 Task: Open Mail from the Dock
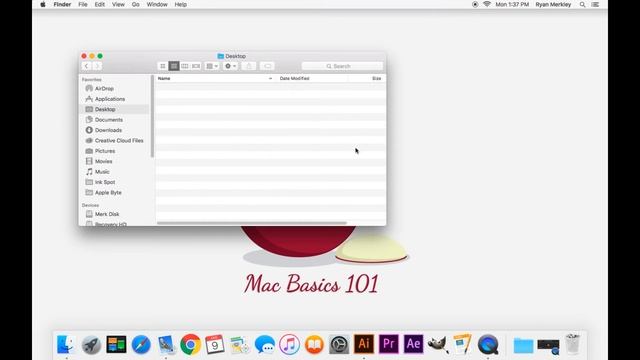166,345
